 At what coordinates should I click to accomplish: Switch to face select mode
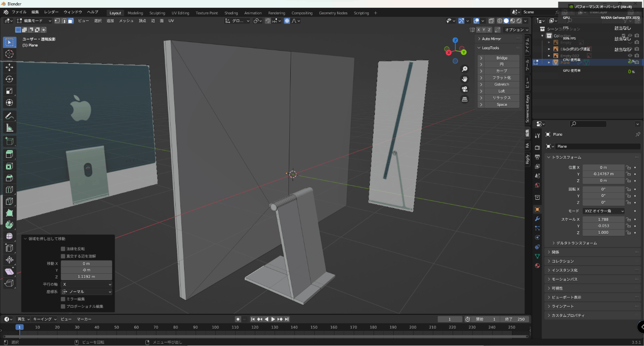pyautogui.click(x=70, y=21)
